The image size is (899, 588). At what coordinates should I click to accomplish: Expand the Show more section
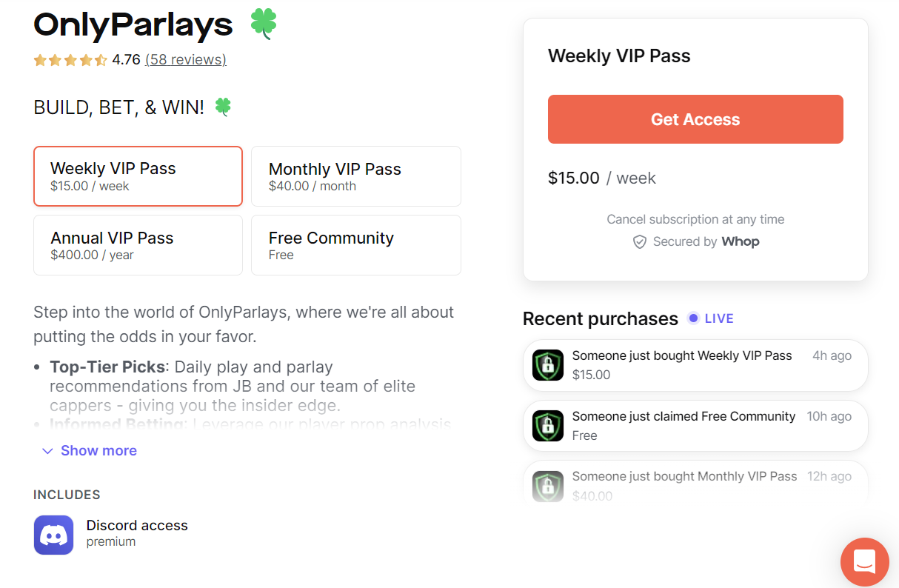click(x=98, y=450)
